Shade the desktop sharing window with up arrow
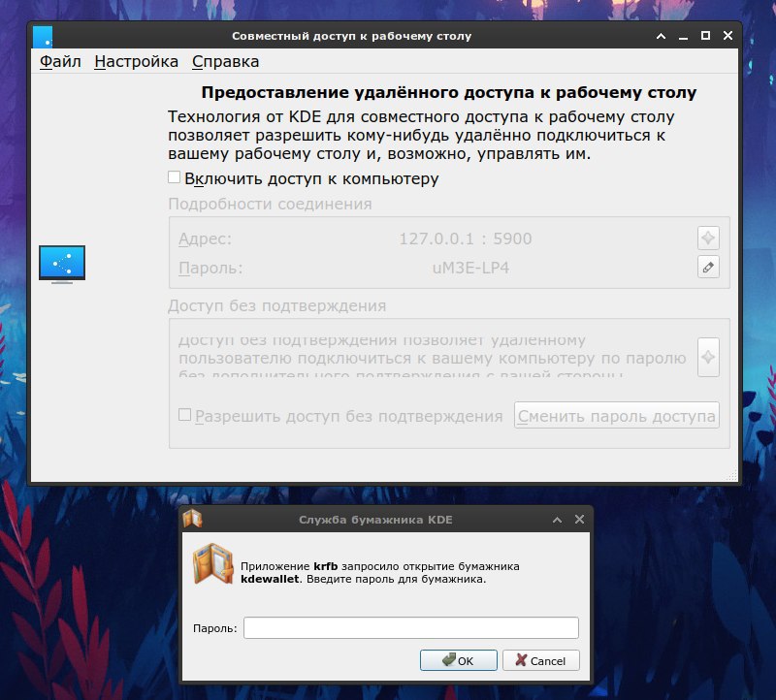The height and width of the screenshot is (700, 776). 661,36
